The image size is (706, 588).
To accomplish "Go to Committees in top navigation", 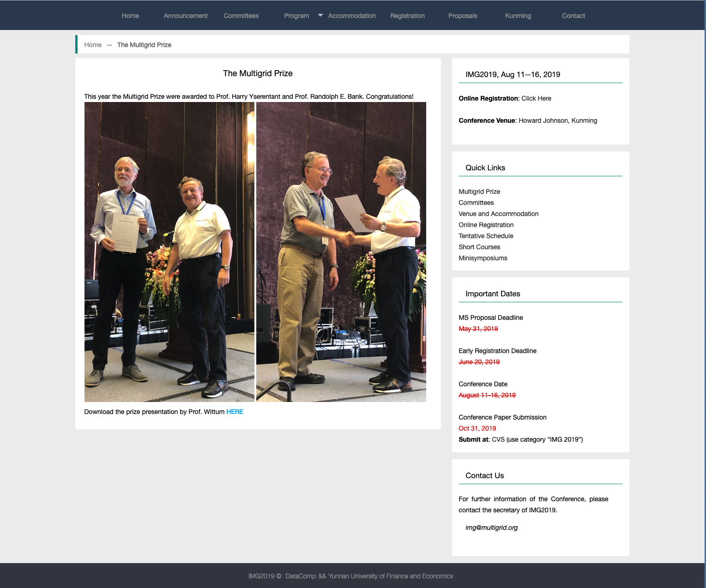I will click(x=241, y=16).
